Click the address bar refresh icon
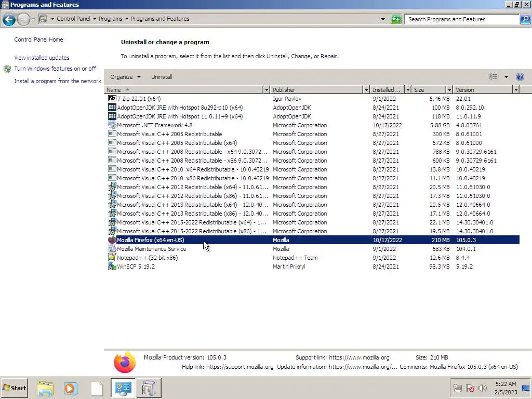This screenshot has height=399, width=532. [x=396, y=19]
